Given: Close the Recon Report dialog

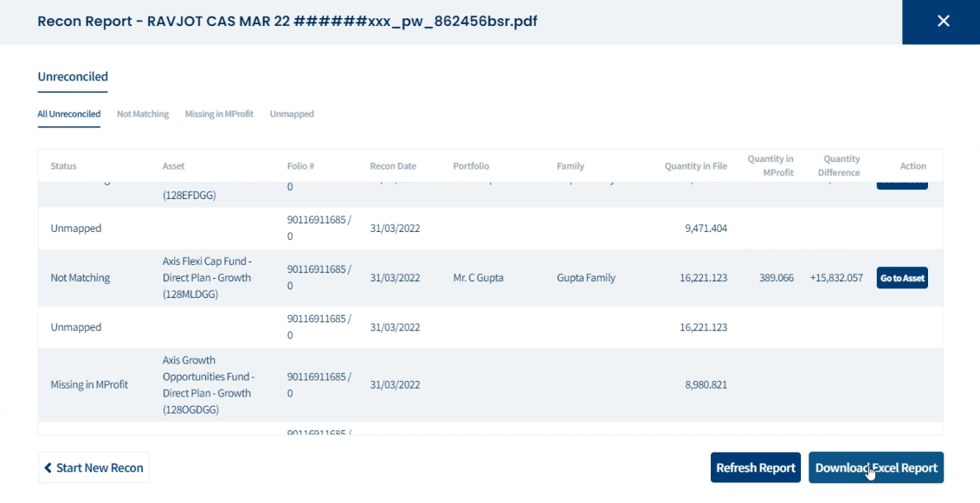Looking at the screenshot, I should pyautogui.click(x=943, y=22).
